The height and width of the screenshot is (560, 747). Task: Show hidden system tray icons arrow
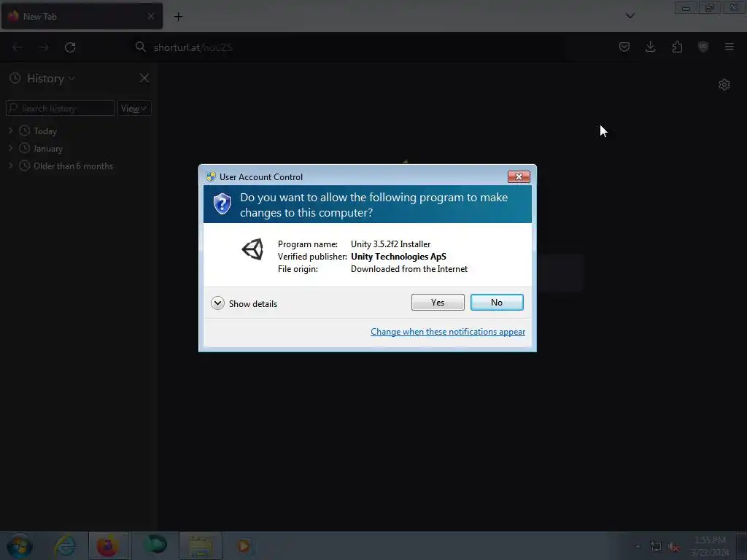pos(638,546)
